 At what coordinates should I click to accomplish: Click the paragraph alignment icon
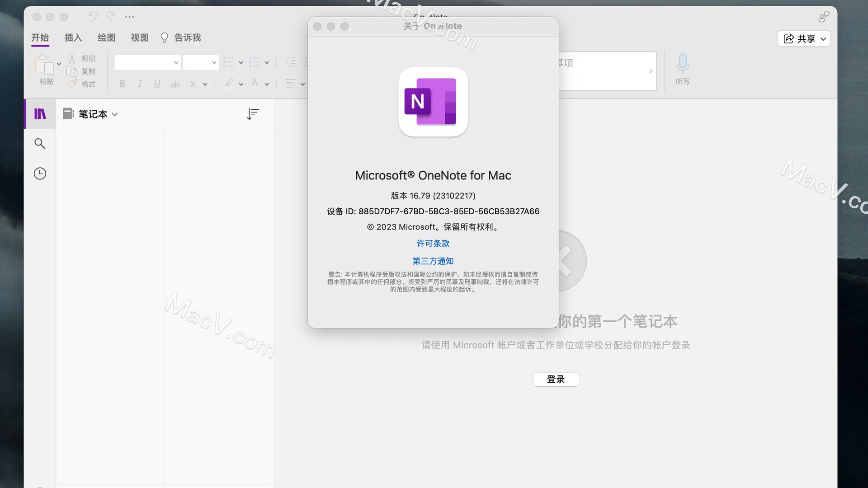(290, 84)
